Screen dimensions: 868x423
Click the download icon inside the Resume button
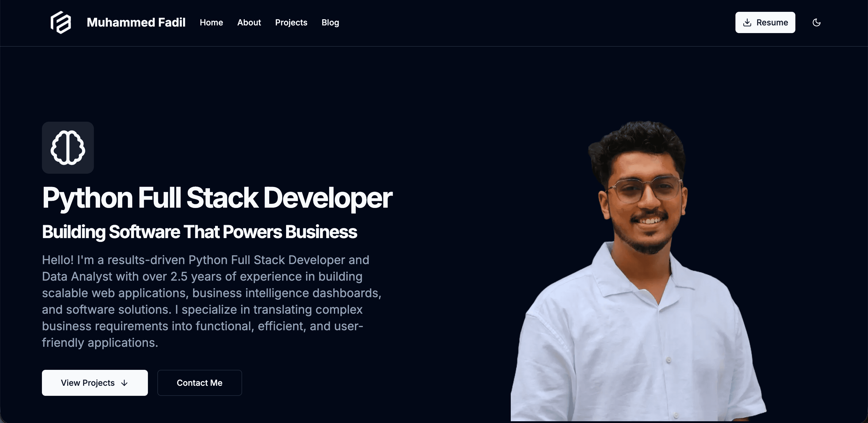(748, 22)
